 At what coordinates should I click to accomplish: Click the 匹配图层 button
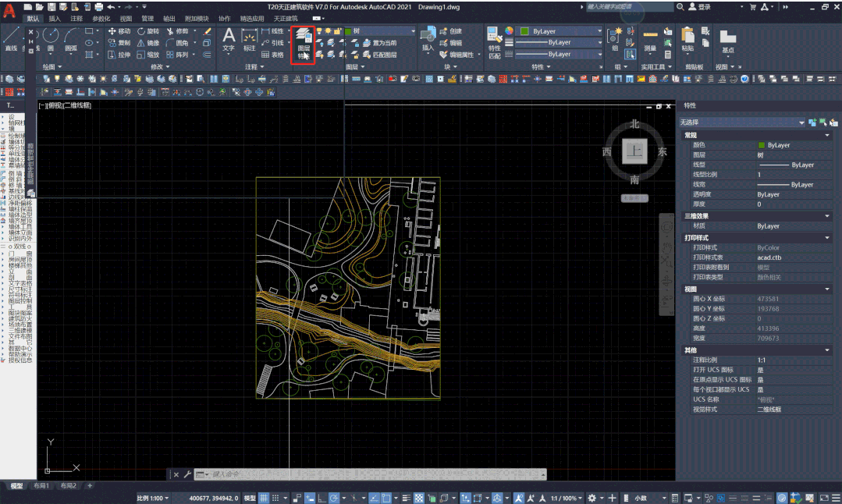(x=380, y=55)
